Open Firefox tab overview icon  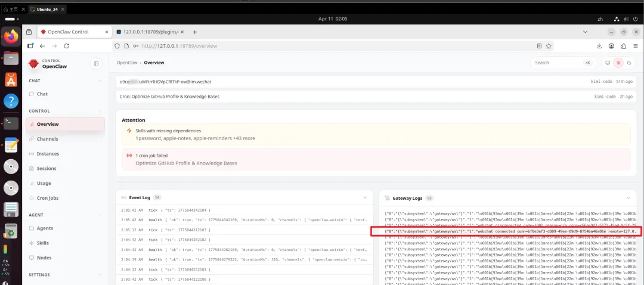pyautogui.click(x=29, y=32)
